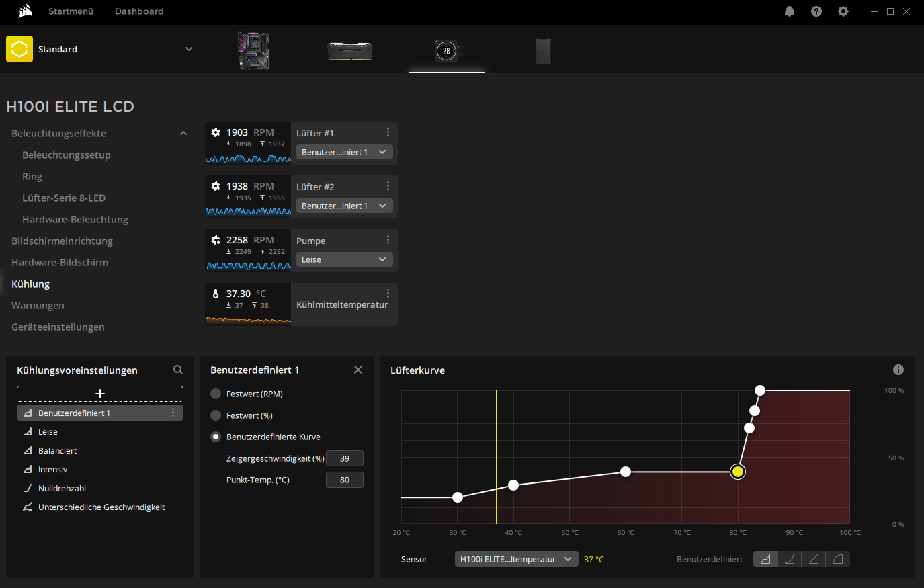
Task: Open the Pumpe Leise preset dropdown
Action: (x=345, y=259)
